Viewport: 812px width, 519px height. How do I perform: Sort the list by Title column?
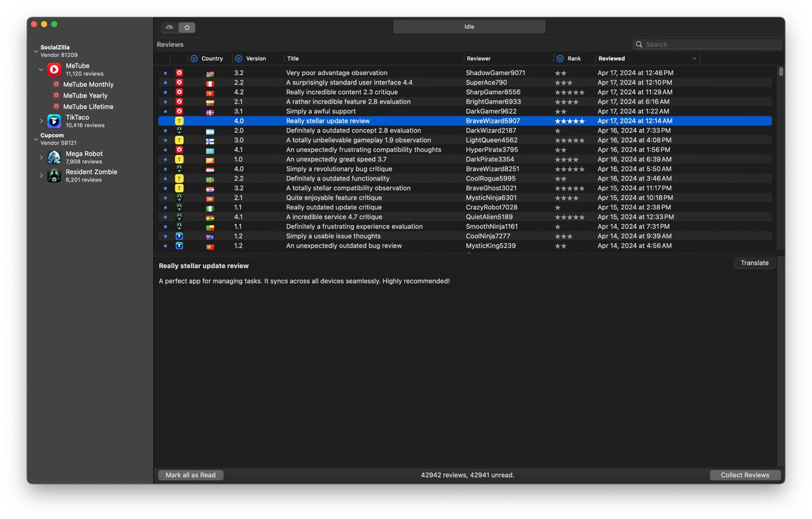coord(293,59)
